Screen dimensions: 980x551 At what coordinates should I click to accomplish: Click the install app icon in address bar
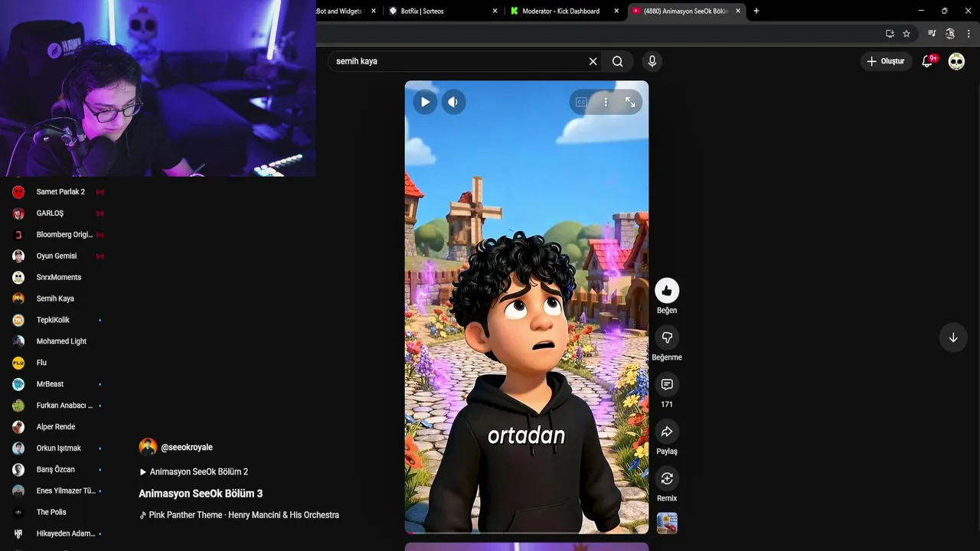pyautogui.click(x=890, y=34)
